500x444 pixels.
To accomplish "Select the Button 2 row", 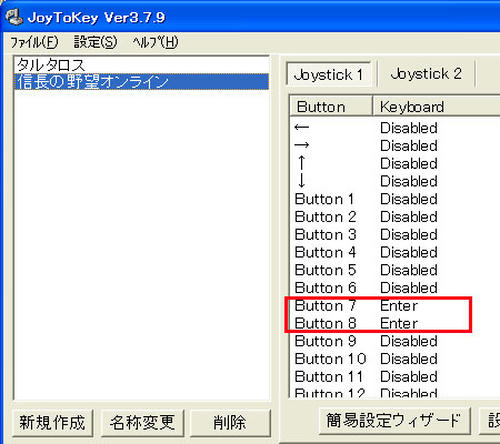I will tap(395, 217).
